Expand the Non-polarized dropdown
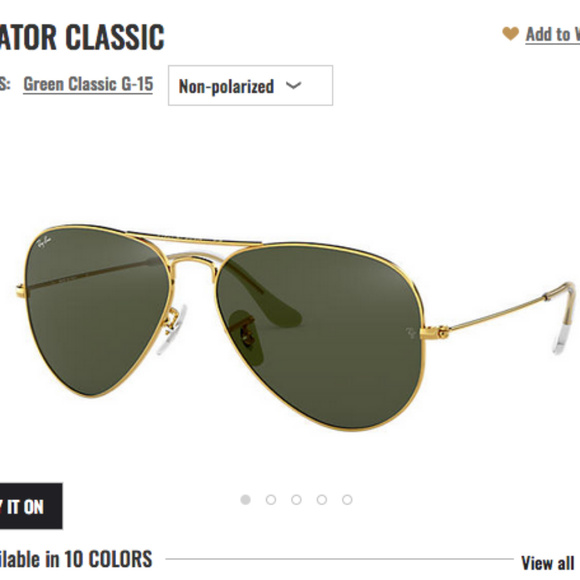Image resolution: width=580 pixels, height=580 pixels. coord(250,85)
